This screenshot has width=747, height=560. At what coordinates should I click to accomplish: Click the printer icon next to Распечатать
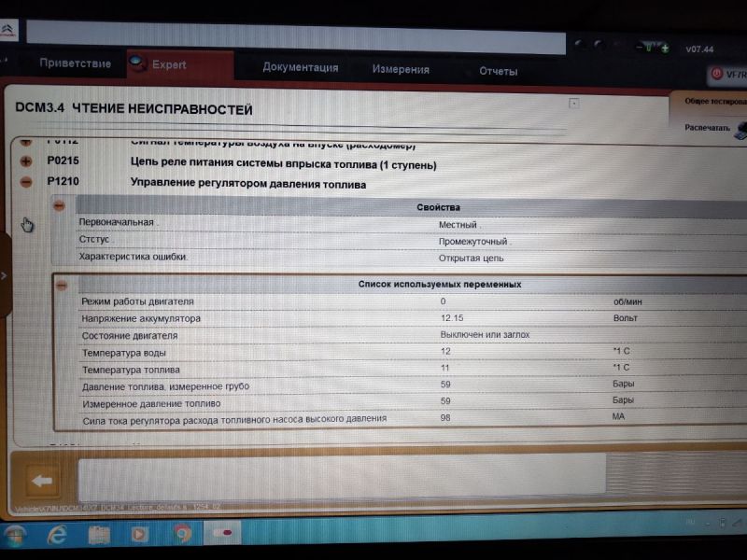pyautogui.click(x=740, y=130)
